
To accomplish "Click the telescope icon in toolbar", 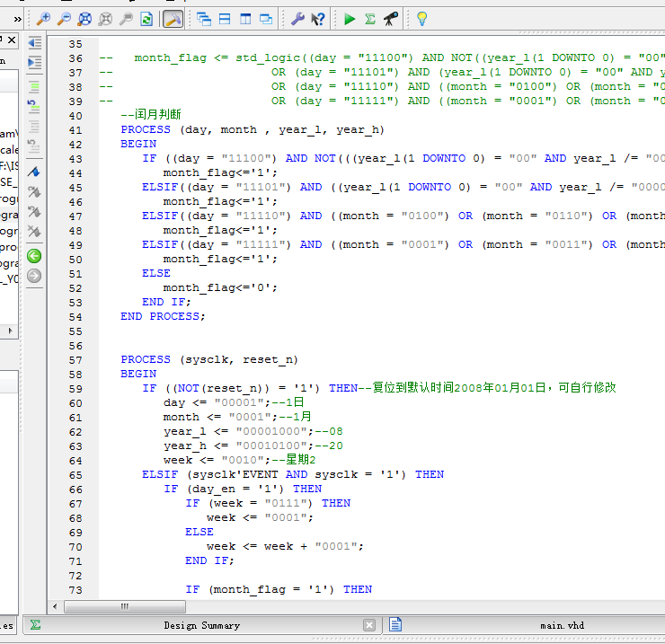I will [x=391, y=18].
